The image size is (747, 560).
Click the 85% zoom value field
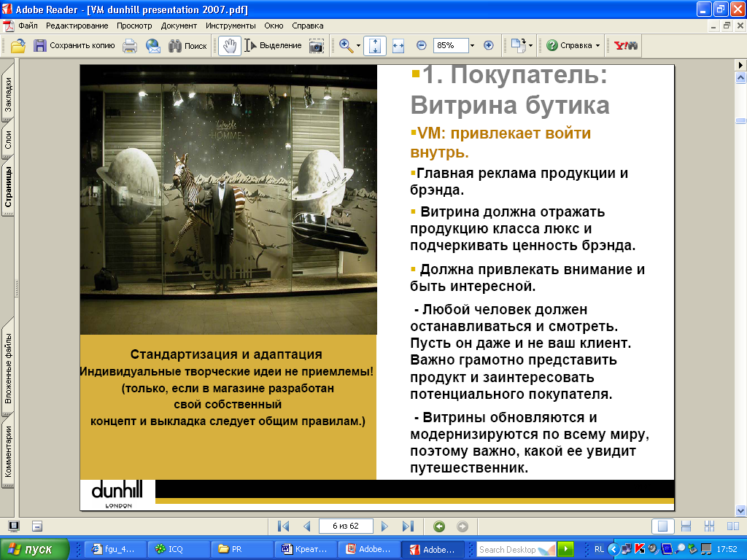pos(451,45)
